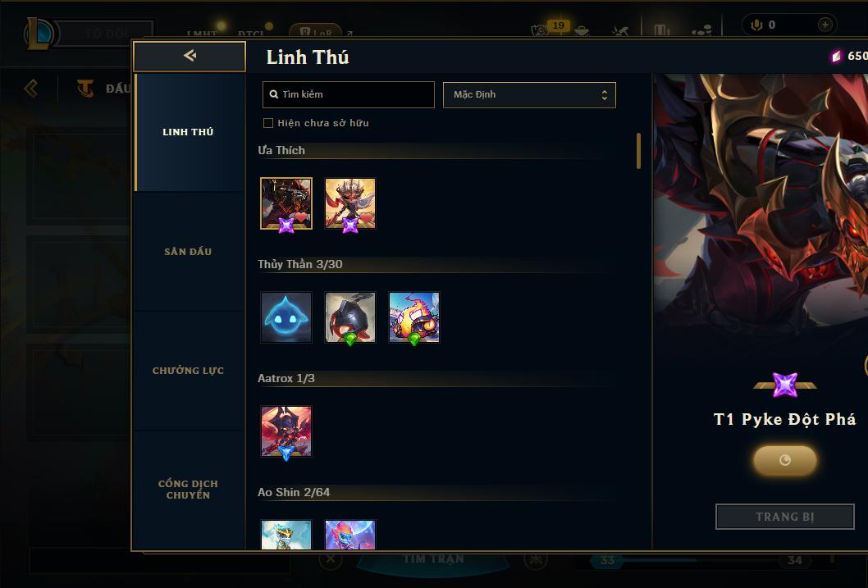This screenshot has height=588, width=868.
Task: Select the Linh Thú sidebar tab
Action: [x=188, y=132]
